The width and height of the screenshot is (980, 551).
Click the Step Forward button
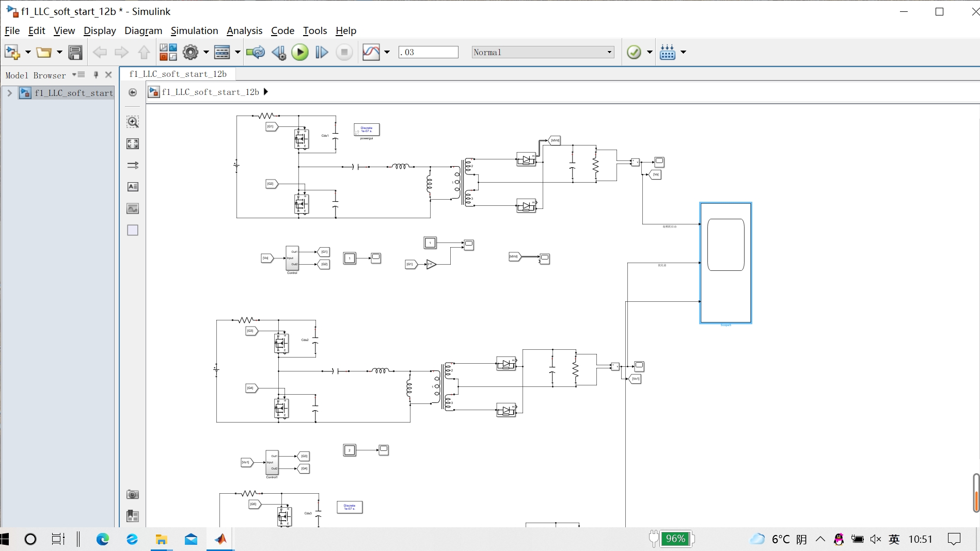322,52
